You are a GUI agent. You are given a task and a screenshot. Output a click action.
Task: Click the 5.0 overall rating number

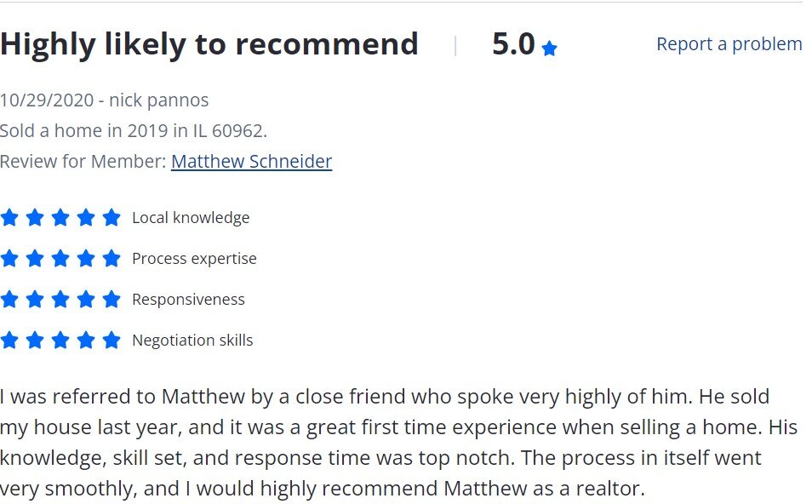pyautogui.click(x=513, y=44)
